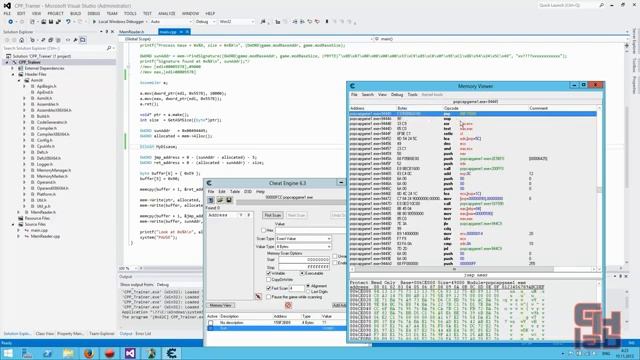Open File Explorer from the taskbar
The height and width of the screenshot is (360, 640).
pos(68,353)
